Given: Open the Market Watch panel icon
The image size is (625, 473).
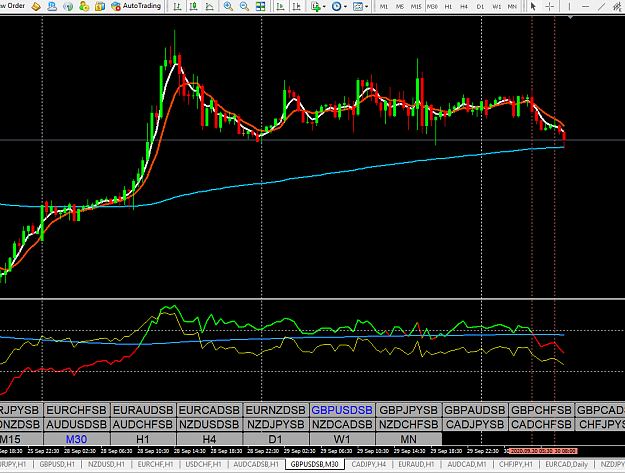Looking at the screenshot, I should click(36, 6).
